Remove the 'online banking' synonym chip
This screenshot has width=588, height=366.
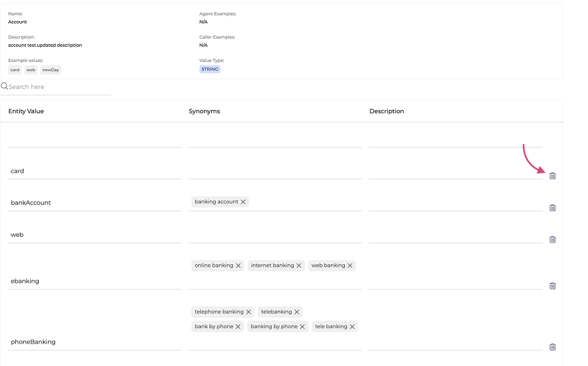click(x=238, y=266)
